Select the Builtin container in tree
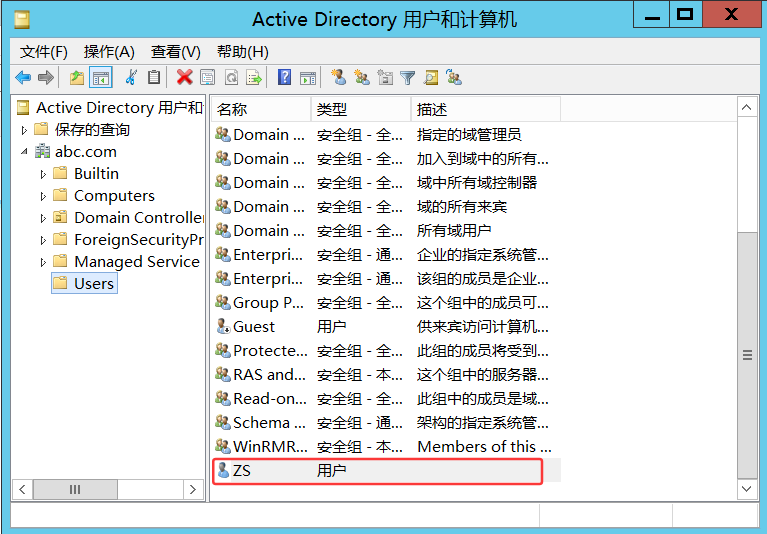Image resolution: width=767 pixels, height=534 pixels. coord(96,173)
